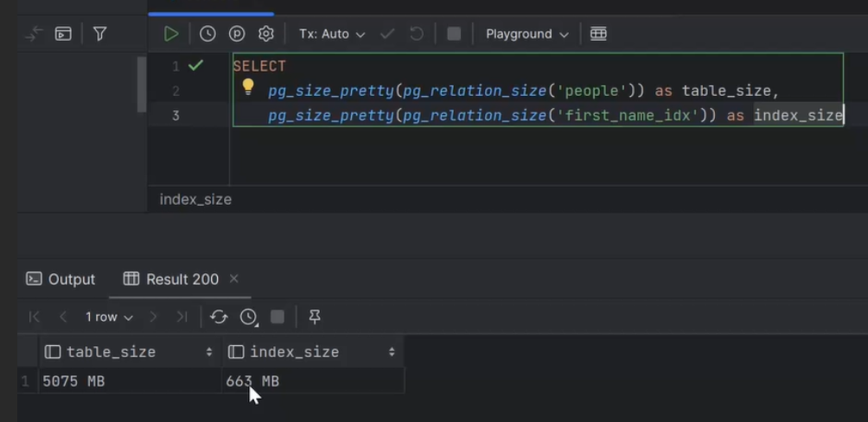Switch to the Output tab
Screen dimensions: 868x422
coord(61,279)
